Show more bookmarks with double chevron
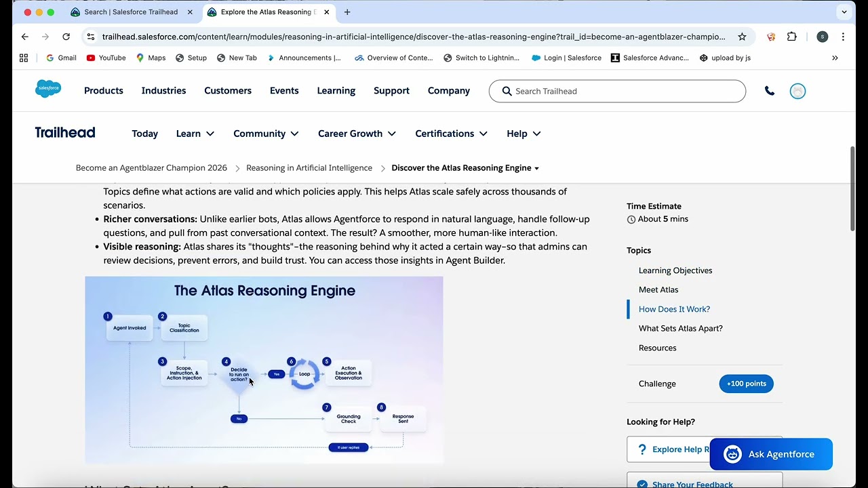868x488 pixels. tap(835, 58)
